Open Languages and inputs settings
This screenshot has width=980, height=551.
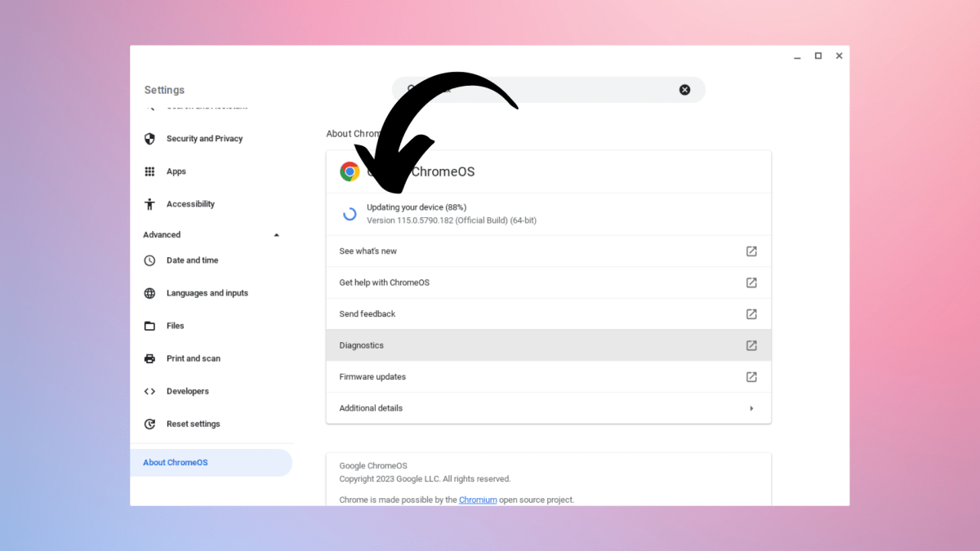tap(207, 293)
